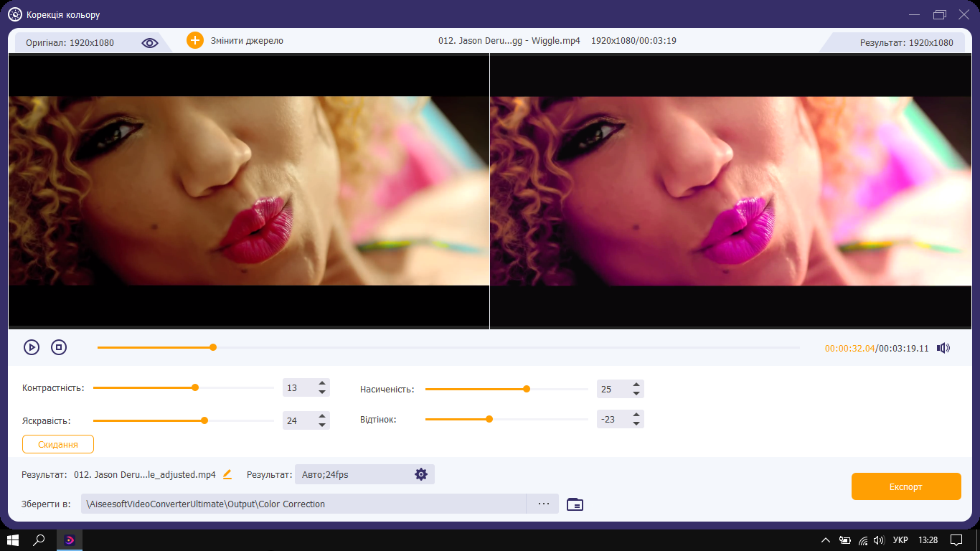The width and height of the screenshot is (980, 551).
Task: Click the Aiseesoft taskbar app icon
Action: 70,540
